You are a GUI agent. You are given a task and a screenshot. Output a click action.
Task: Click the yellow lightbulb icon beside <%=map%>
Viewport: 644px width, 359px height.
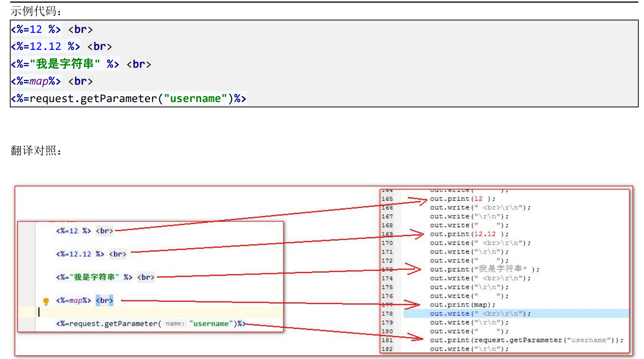46,301
